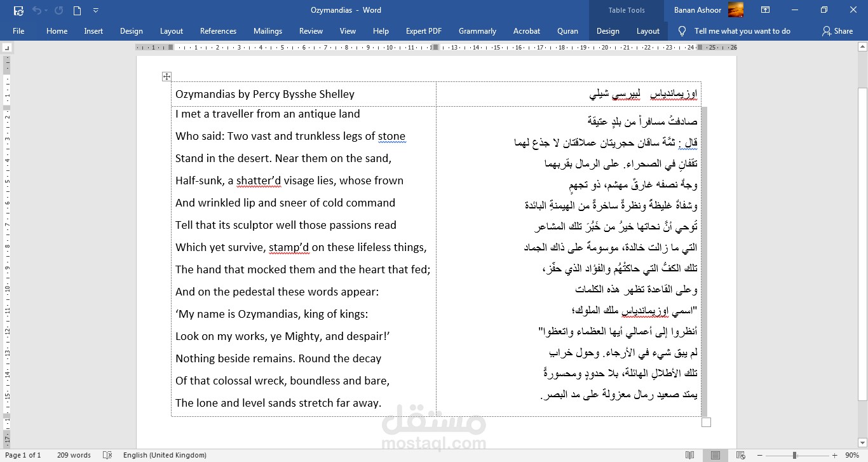Switch to Web Layout view icon
Image resolution: width=868 pixels, height=462 pixels.
(740, 455)
